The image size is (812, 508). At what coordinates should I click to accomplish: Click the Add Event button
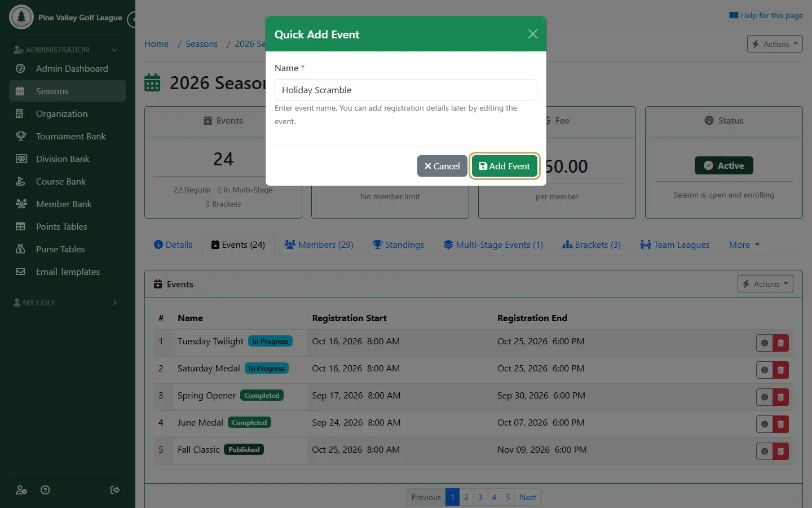pos(504,166)
